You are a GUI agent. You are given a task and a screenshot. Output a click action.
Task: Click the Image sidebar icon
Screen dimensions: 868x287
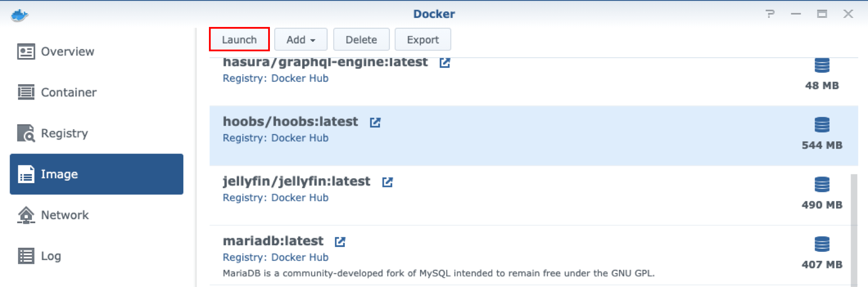coord(26,174)
